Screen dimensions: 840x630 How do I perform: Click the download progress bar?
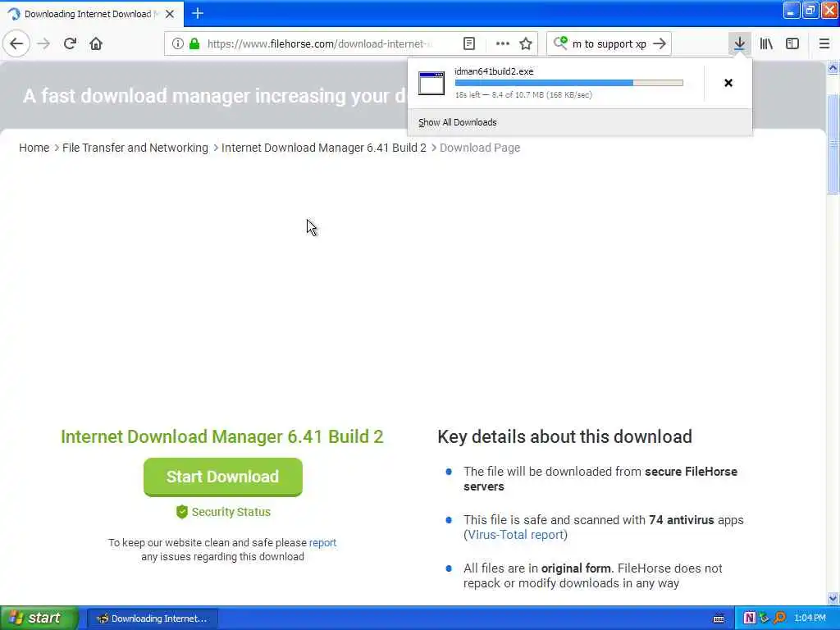click(569, 83)
